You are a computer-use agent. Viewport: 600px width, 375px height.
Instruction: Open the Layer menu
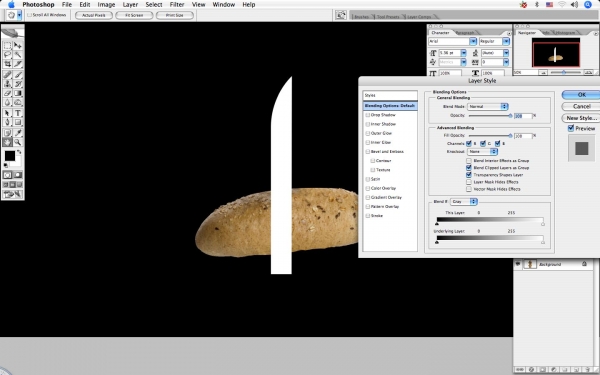[x=130, y=5]
